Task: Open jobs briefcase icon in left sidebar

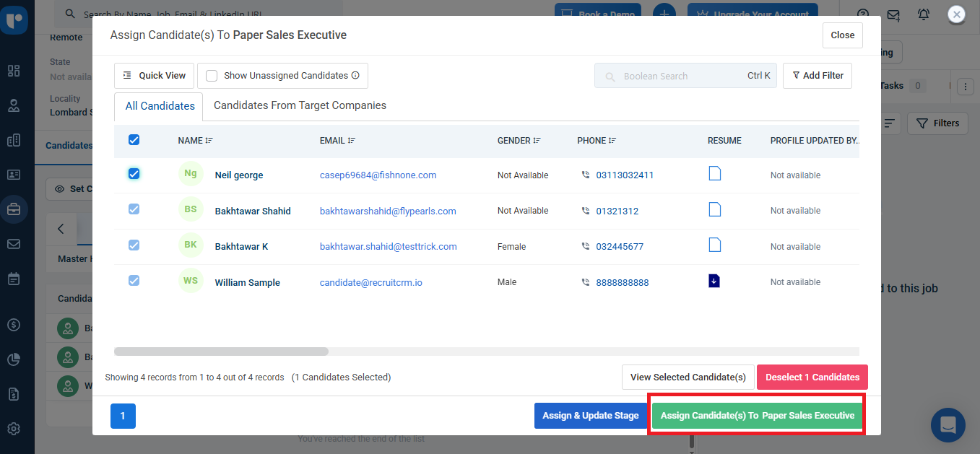Action: [x=14, y=209]
